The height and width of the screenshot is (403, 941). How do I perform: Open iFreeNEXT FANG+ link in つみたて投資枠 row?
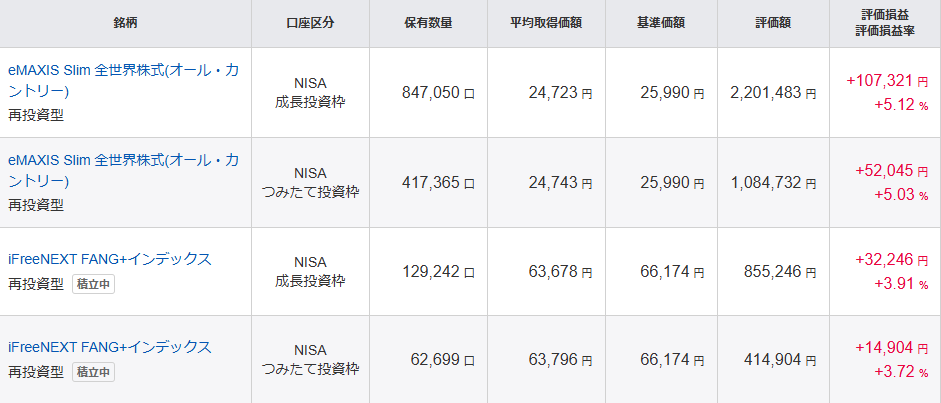click(x=110, y=347)
